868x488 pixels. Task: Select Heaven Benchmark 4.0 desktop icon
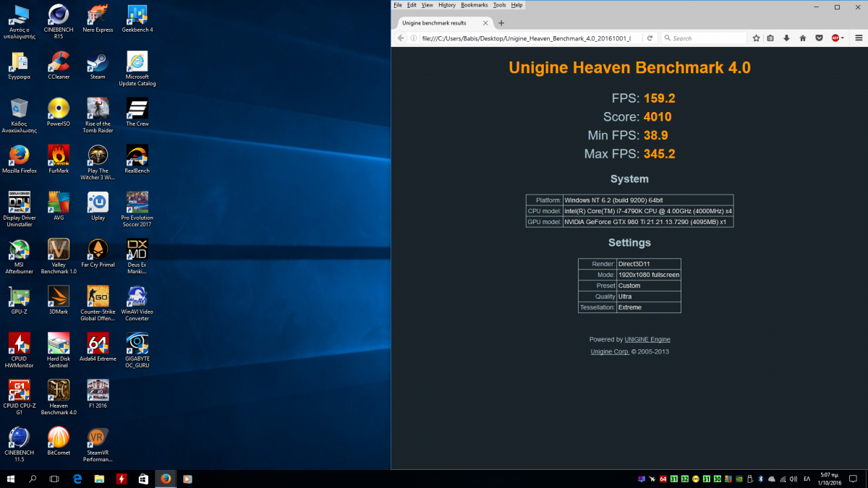(x=59, y=398)
